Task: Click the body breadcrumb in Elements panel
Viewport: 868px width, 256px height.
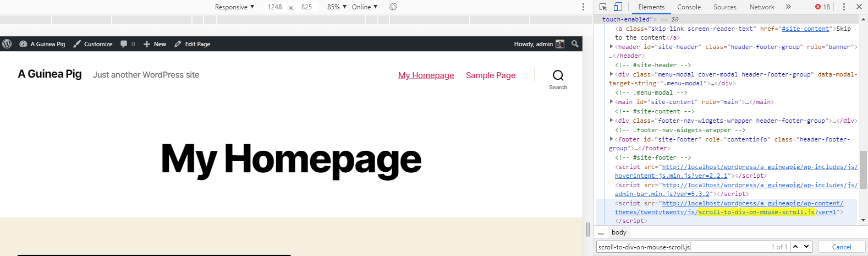Action: pos(619,232)
